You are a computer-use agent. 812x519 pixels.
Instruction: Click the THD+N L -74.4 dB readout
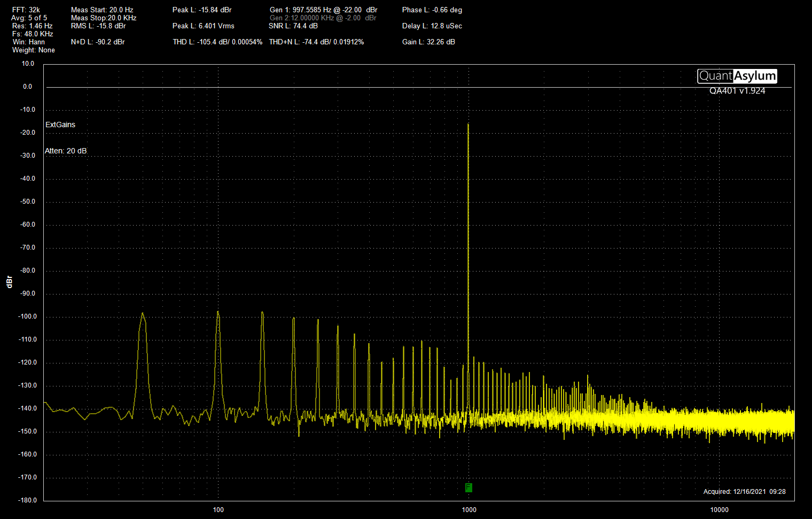[316, 42]
